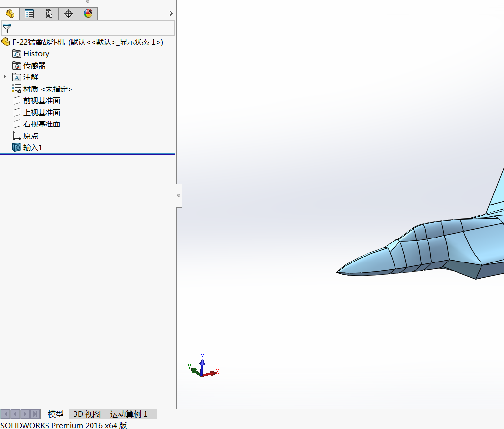
Task: Switch to the 3D 视图 tab
Action: point(87,414)
